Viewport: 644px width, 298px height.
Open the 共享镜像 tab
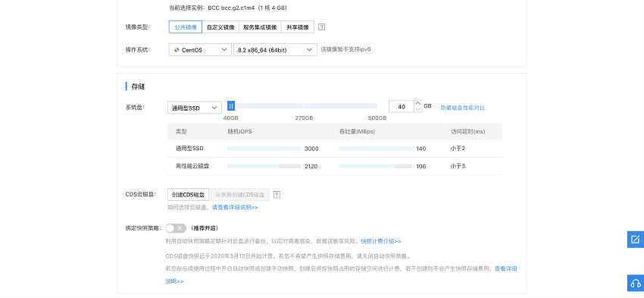coord(297,27)
